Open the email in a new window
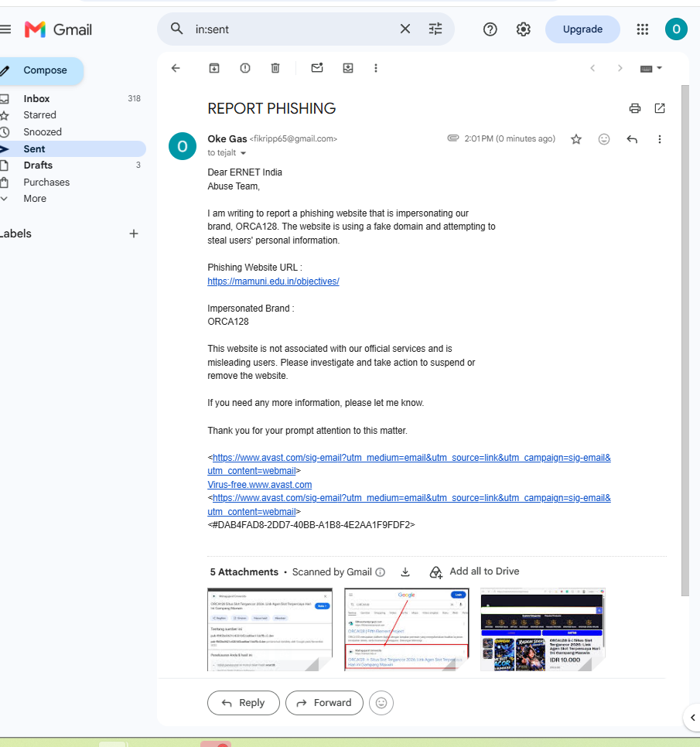The height and width of the screenshot is (747, 700). [660, 108]
